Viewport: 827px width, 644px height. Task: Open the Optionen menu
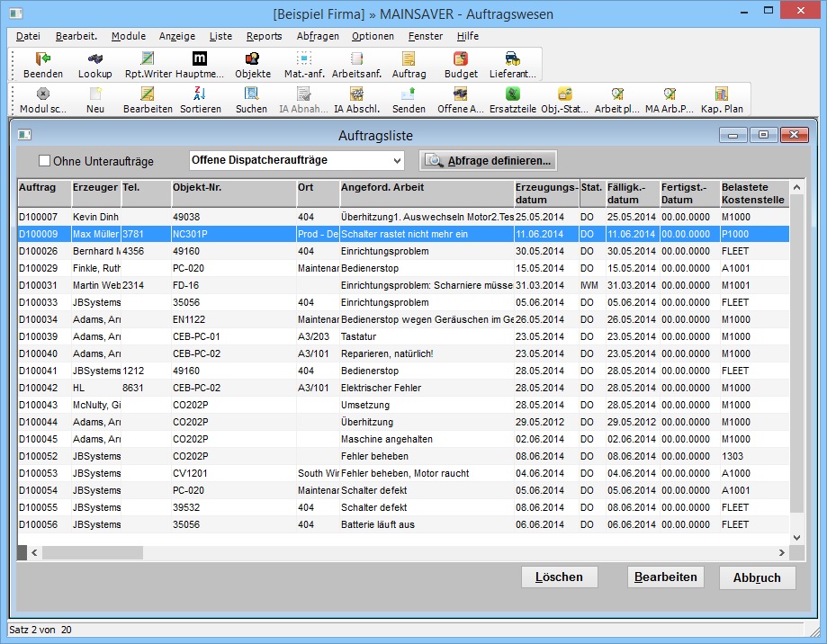(x=373, y=36)
